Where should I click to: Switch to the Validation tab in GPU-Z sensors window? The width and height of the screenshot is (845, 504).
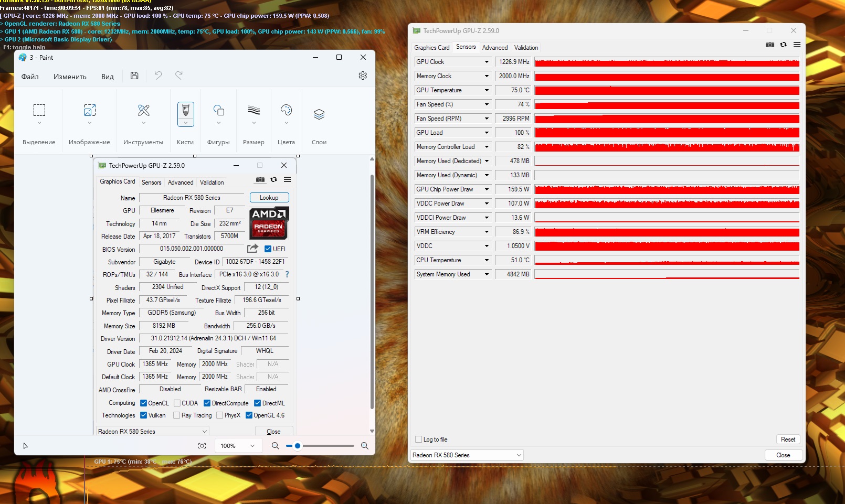(x=526, y=48)
